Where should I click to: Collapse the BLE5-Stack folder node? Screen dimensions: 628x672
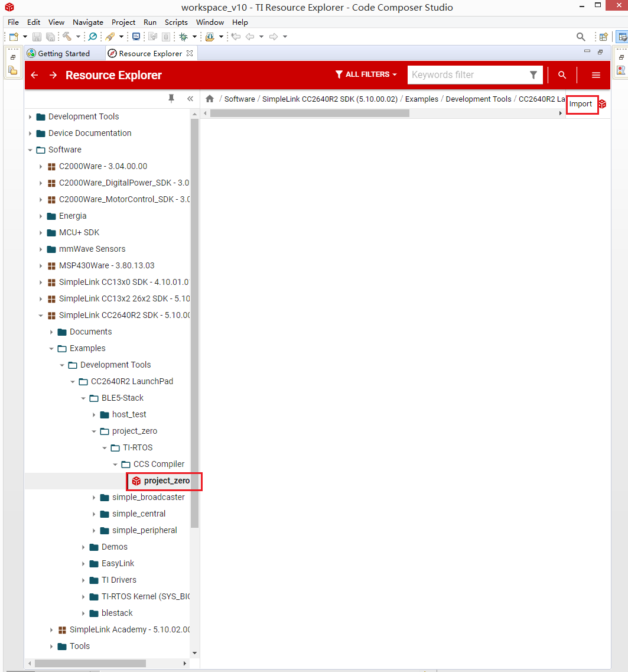pos(83,398)
